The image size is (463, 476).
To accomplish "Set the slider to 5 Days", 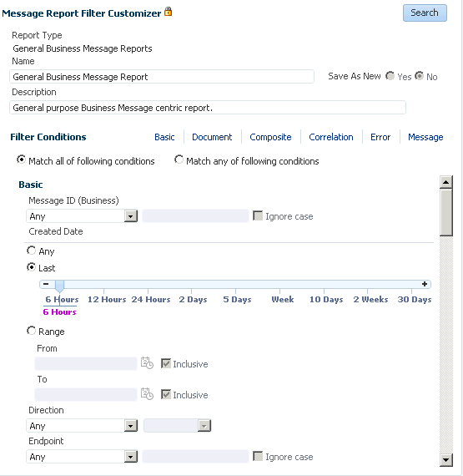I will pyautogui.click(x=237, y=299).
